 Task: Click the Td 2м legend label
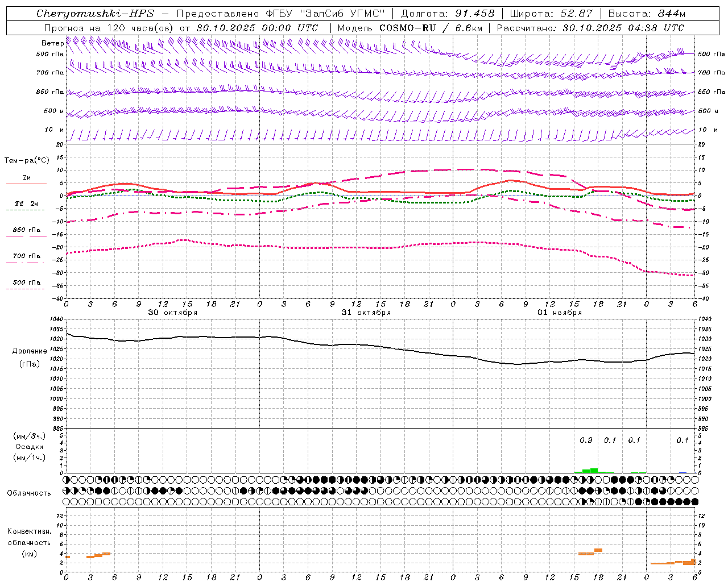(27, 203)
